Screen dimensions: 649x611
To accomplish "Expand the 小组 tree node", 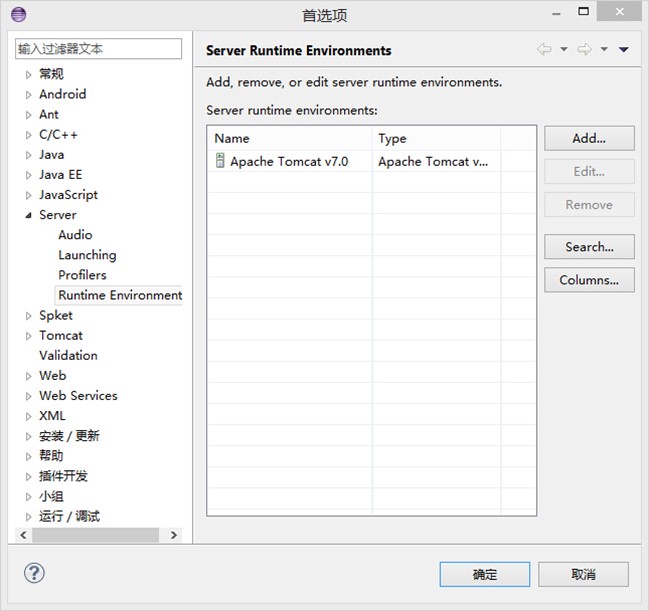I will click(28, 496).
